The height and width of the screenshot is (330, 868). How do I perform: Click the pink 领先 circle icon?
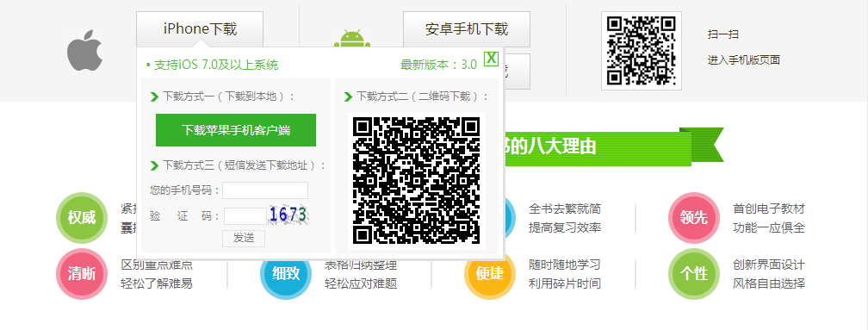[694, 218]
